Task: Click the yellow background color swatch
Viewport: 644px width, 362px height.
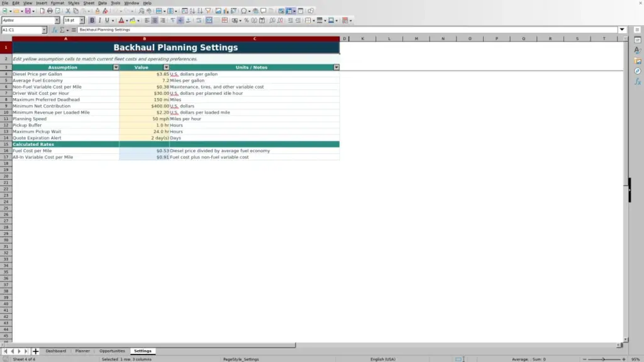Action: tap(133, 20)
